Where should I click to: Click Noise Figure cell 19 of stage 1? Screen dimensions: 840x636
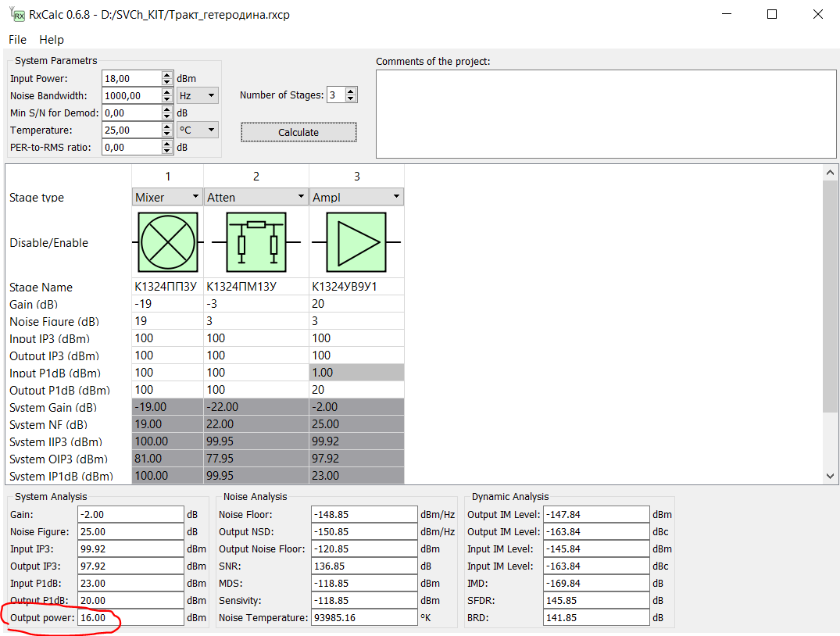click(167, 321)
